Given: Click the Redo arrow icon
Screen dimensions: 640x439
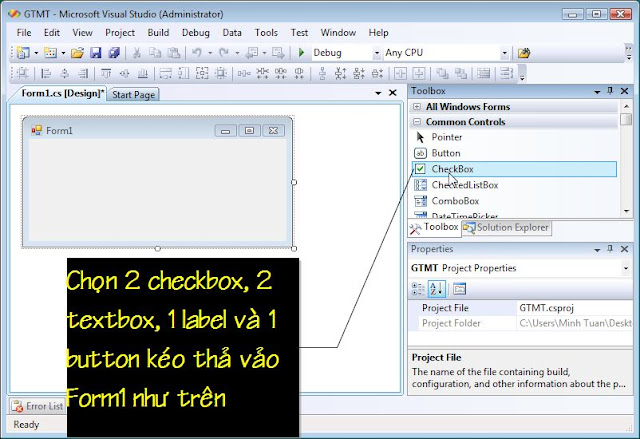Looking at the screenshot, I should [224, 53].
